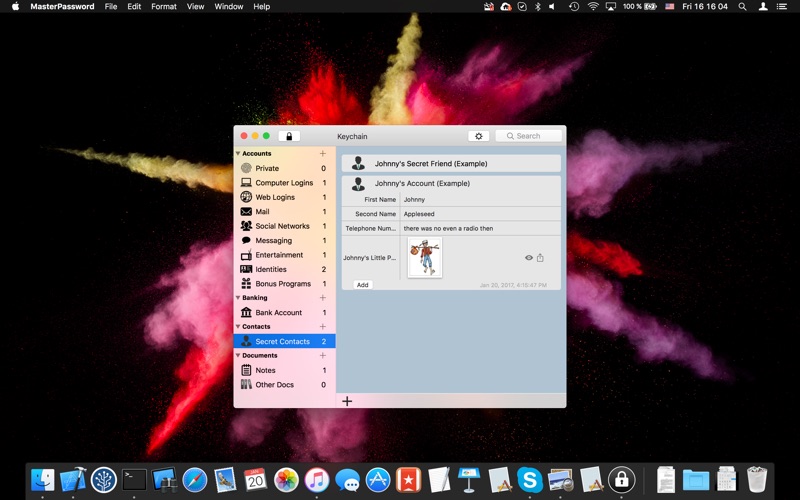The image size is (800, 500).
Task: Open Johnny's Secret Friend (Example) entry
Action: (451, 164)
